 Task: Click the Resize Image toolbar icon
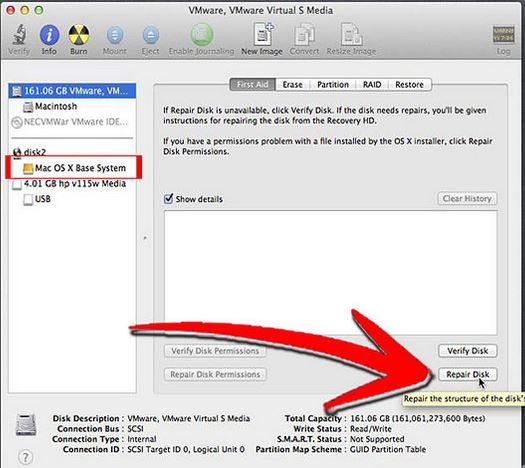pos(351,34)
